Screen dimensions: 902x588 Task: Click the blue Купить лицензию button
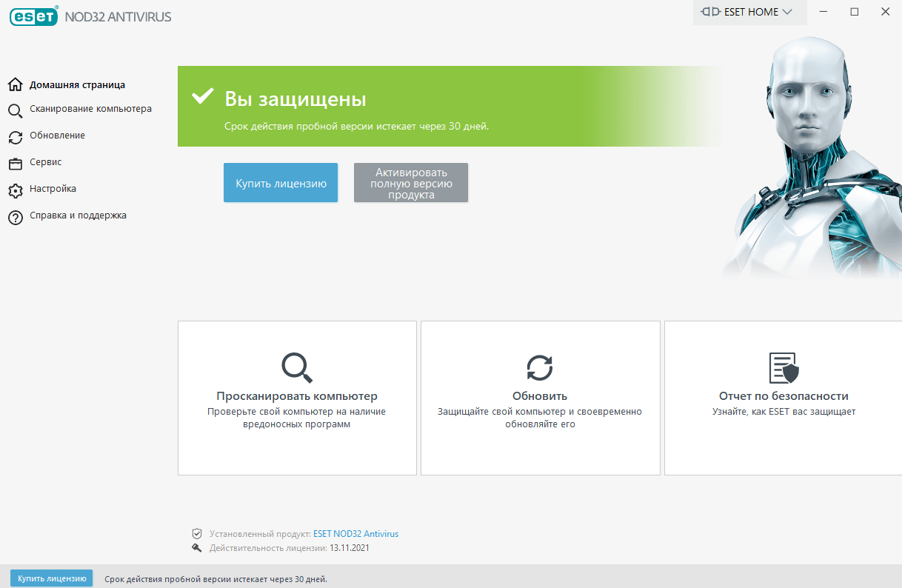(281, 183)
